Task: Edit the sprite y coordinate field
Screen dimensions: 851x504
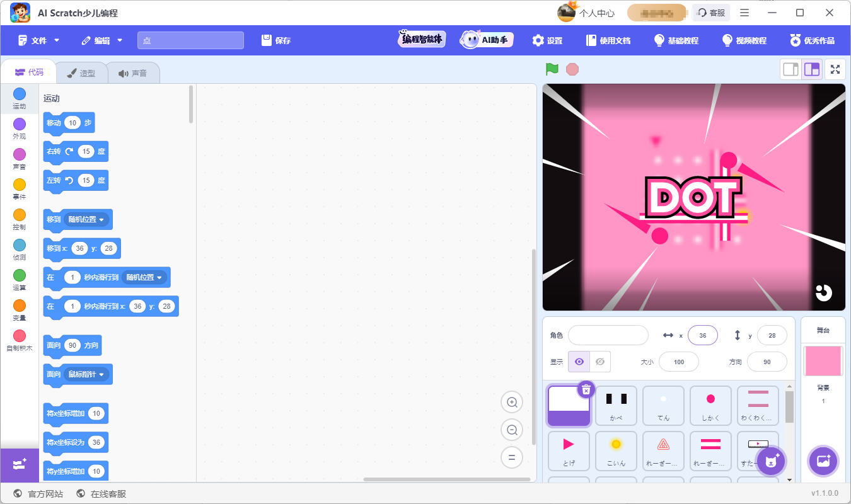Action: [772, 336]
